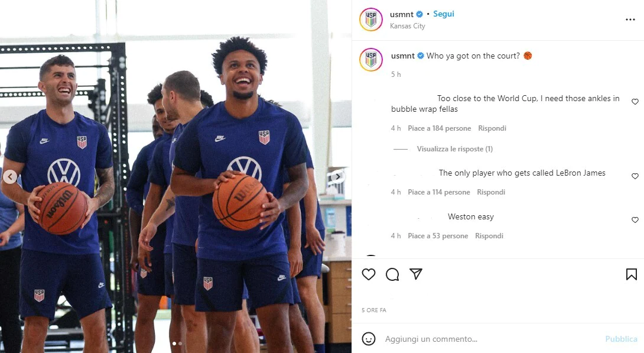Submit the comment with Pubblica
This screenshot has width=644, height=353.
click(x=621, y=339)
